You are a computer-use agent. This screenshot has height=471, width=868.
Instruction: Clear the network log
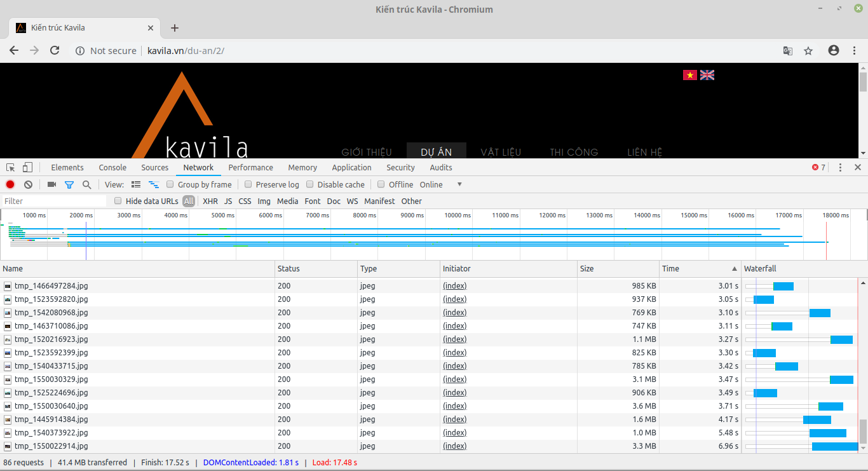[x=28, y=184]
